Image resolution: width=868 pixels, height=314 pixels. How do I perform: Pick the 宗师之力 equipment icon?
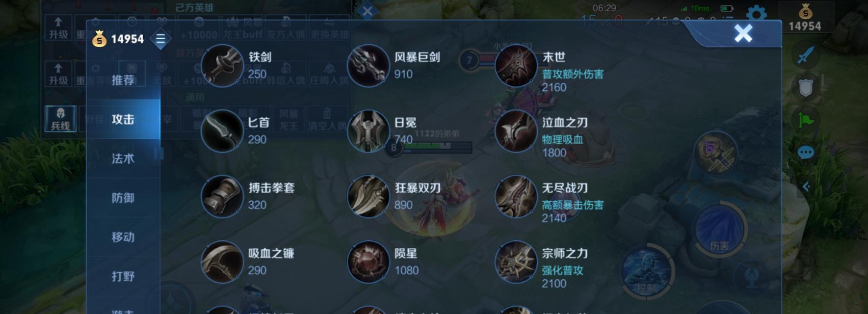516,262
